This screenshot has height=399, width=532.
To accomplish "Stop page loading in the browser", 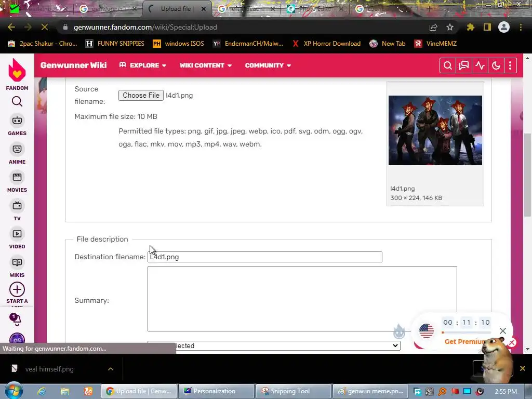I will pos(45,27).
